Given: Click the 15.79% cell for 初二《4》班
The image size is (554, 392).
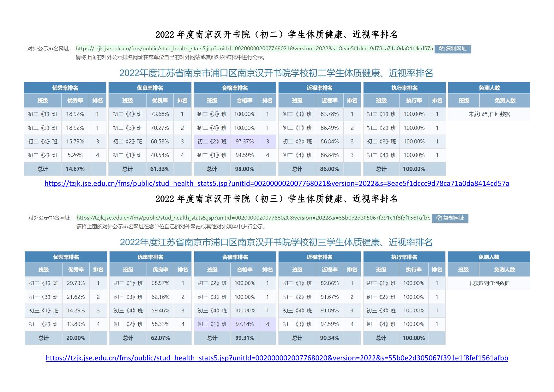Looking at the screenshot, I should pos(75,142).
